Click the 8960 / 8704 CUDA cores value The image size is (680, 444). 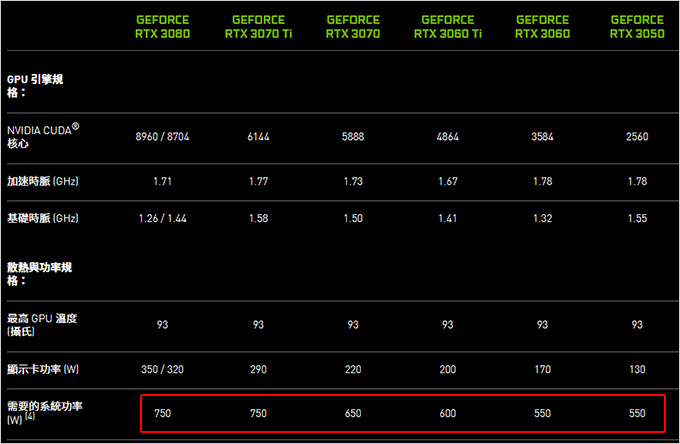coord(162,137)
